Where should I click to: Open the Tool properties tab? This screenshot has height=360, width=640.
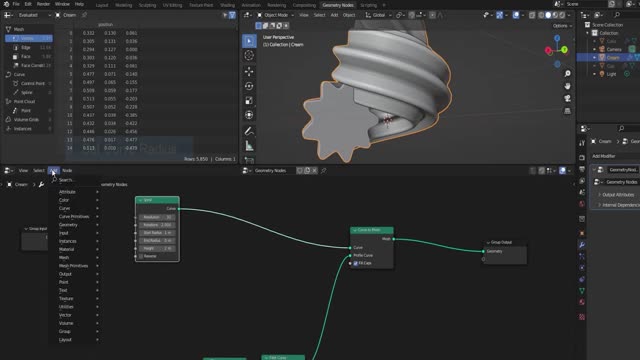pyautogui.click(x=582, y=143)
